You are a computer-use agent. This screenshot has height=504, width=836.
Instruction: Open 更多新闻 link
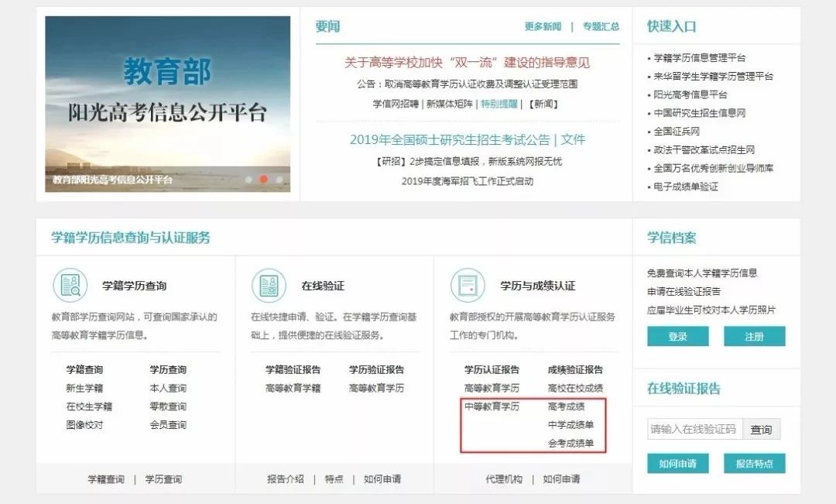click(543, 26)
